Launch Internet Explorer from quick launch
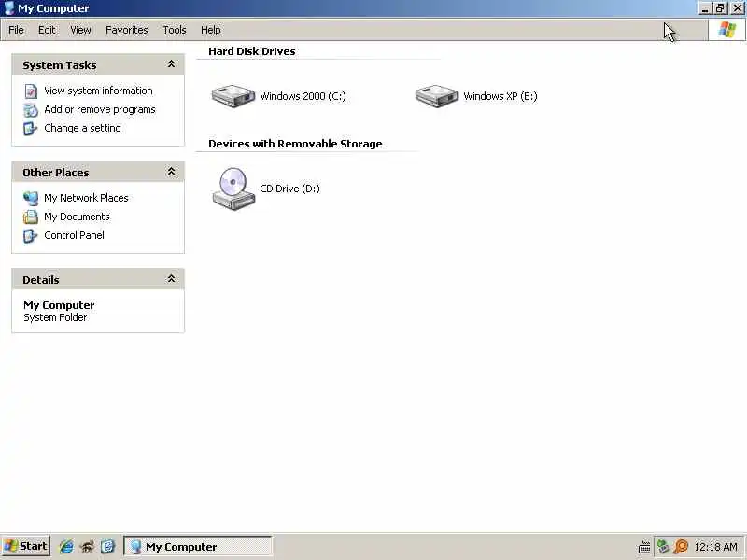The image size is (747, 560). (x=66, y=546)
